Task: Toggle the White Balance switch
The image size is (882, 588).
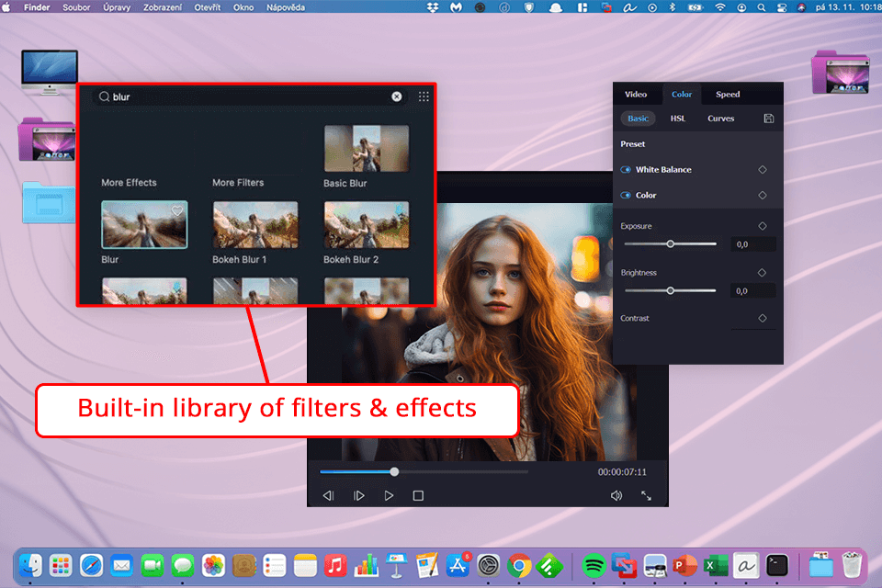Action: (x=626, y=169)
